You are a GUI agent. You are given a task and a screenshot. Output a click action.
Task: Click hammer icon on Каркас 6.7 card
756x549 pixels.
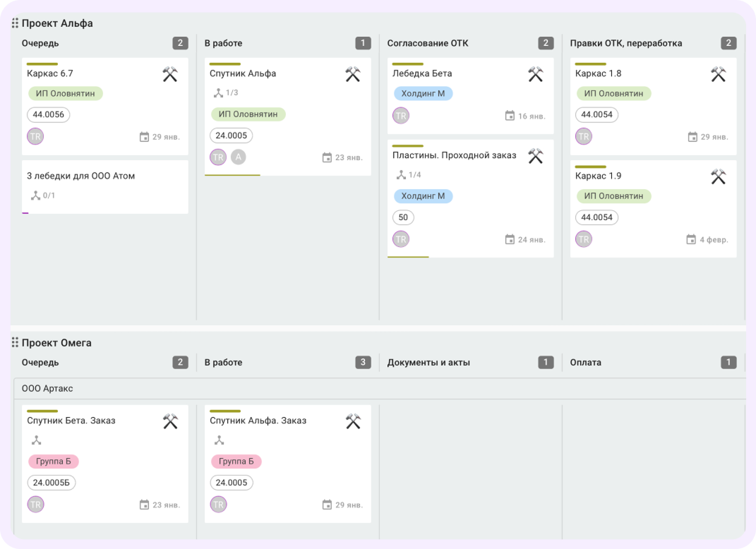point(170,74)
